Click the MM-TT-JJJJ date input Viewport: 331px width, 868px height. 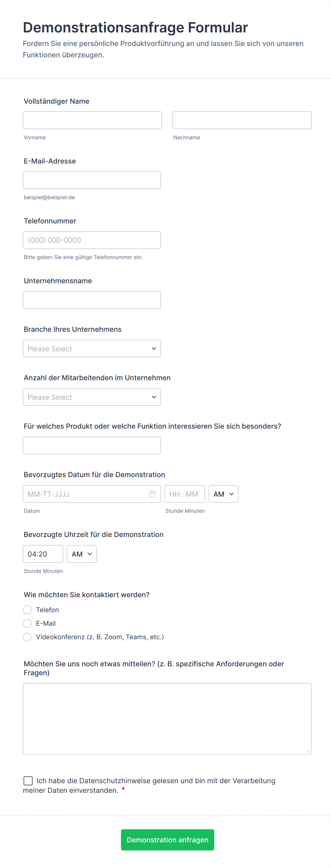tap(85, 494)
